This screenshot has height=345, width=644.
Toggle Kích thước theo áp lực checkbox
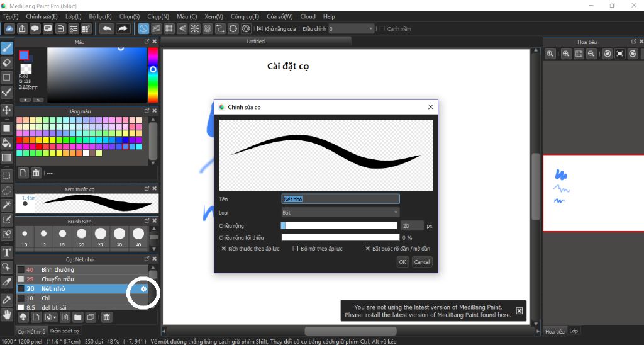click(223, 249)
